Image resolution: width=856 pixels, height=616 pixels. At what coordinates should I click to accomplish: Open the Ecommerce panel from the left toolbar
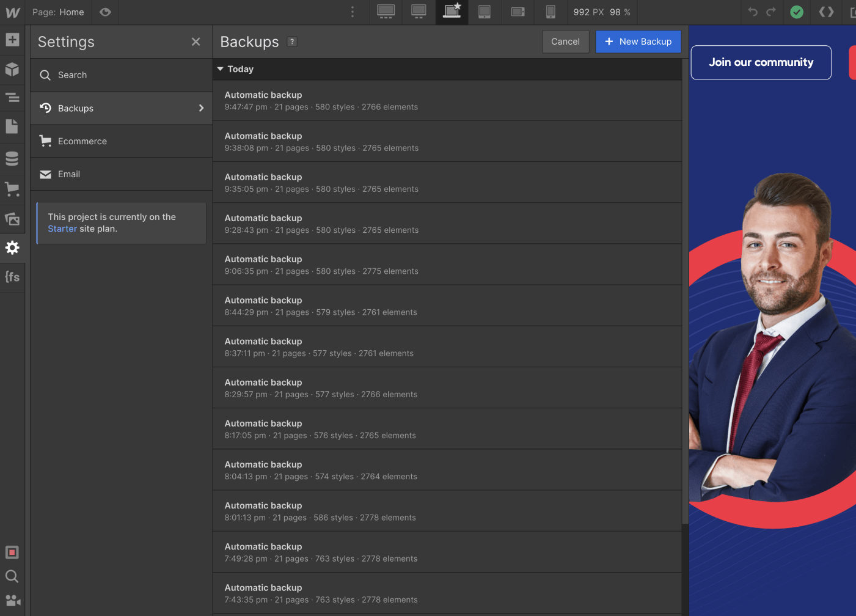point(13,189)
